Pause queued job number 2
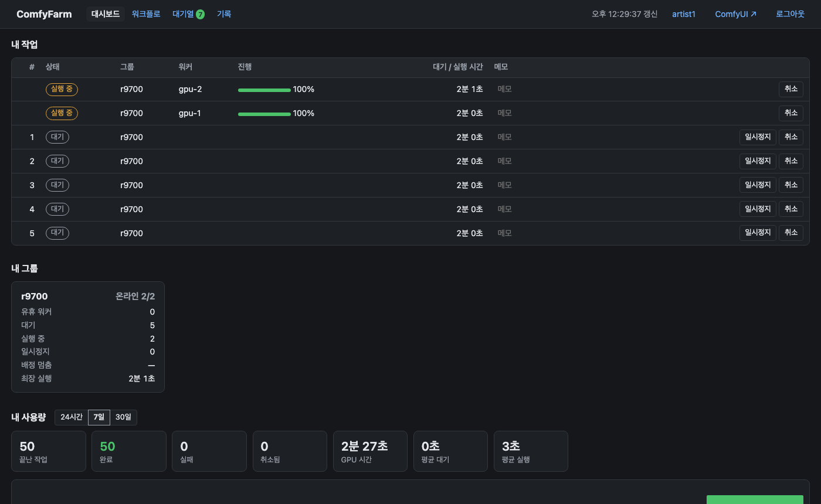 [x=758, y=161]
